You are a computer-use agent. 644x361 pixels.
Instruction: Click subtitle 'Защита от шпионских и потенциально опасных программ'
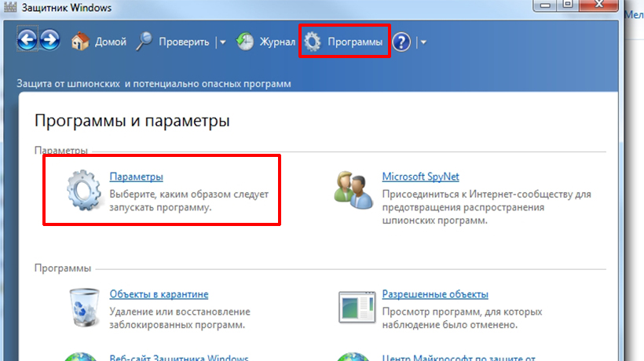click(x=154, y=84)
